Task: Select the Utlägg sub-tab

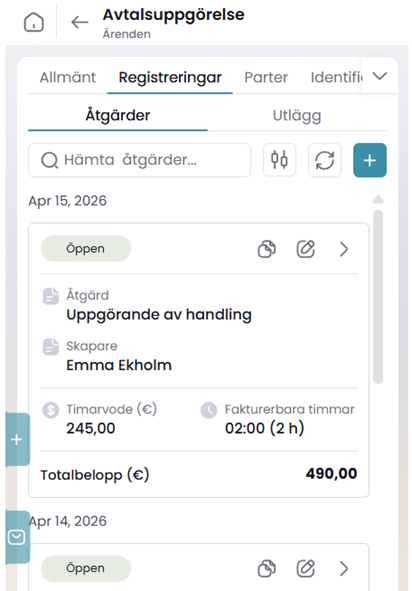Action: [297, 115]
